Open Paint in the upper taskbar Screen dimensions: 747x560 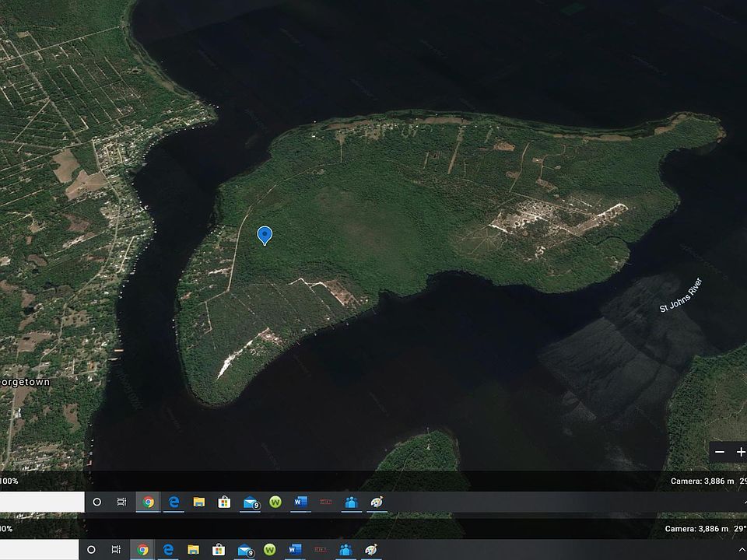tap(376, 502)
